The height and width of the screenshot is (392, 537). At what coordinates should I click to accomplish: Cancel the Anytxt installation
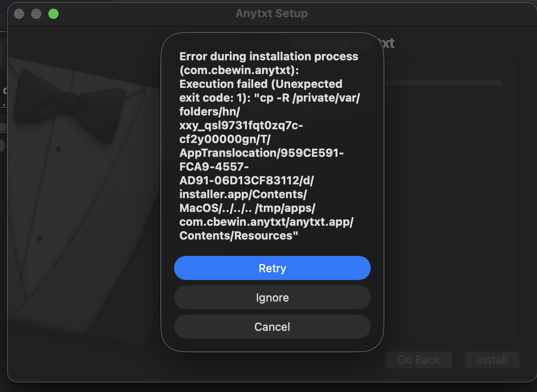tap(272, 327)
